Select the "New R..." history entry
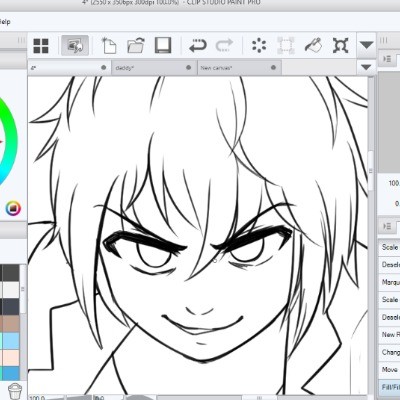 click(389, 334)
